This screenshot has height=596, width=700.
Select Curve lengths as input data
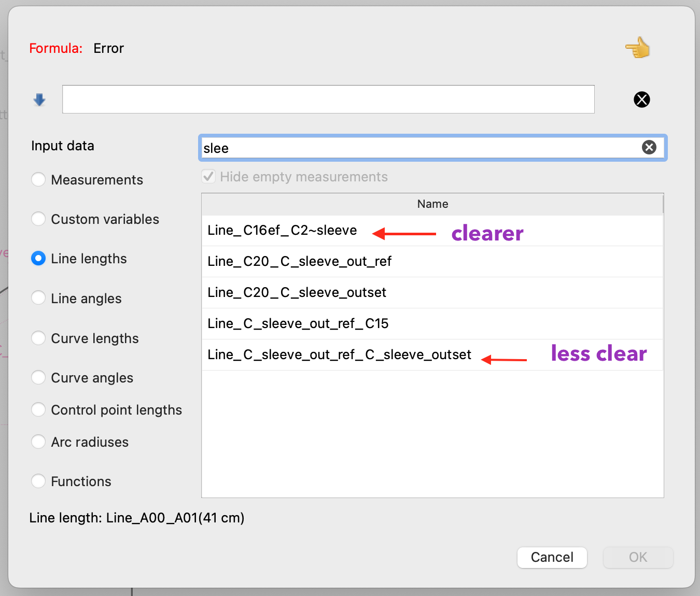38,338
